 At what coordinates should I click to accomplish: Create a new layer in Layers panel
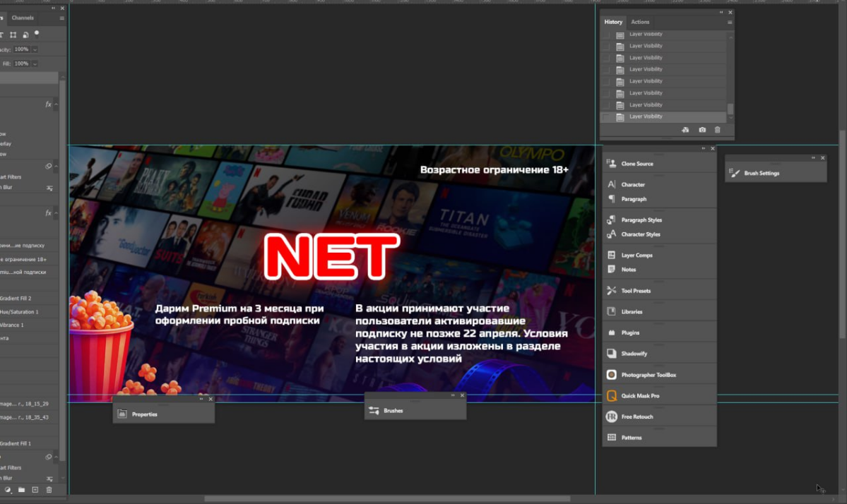point(35,489)
